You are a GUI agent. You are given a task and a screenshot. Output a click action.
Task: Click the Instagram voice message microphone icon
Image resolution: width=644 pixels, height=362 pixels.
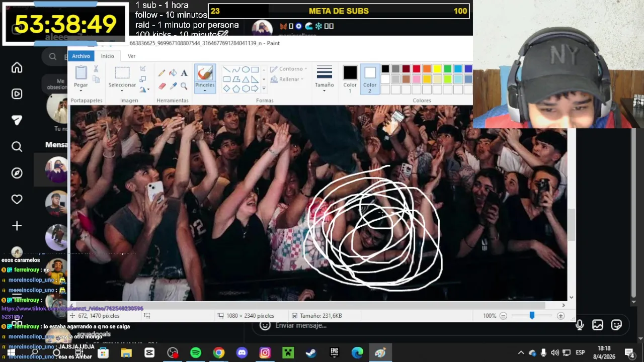[x=580, y=325]
